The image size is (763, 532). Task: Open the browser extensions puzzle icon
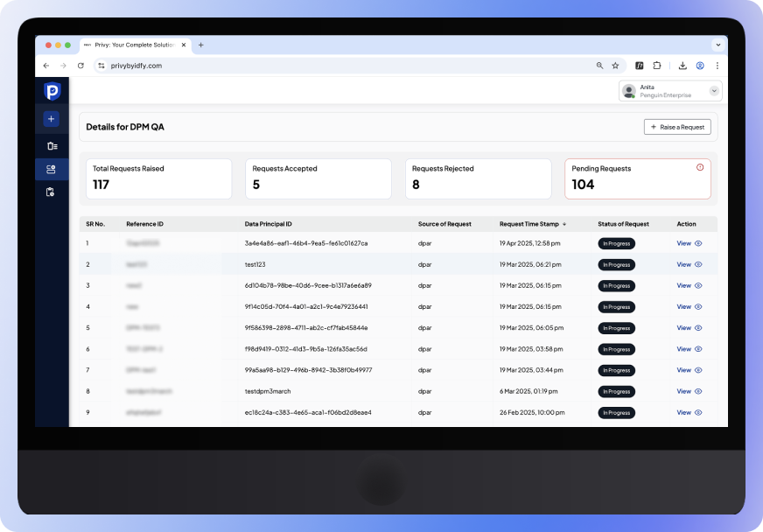[659, 66]
